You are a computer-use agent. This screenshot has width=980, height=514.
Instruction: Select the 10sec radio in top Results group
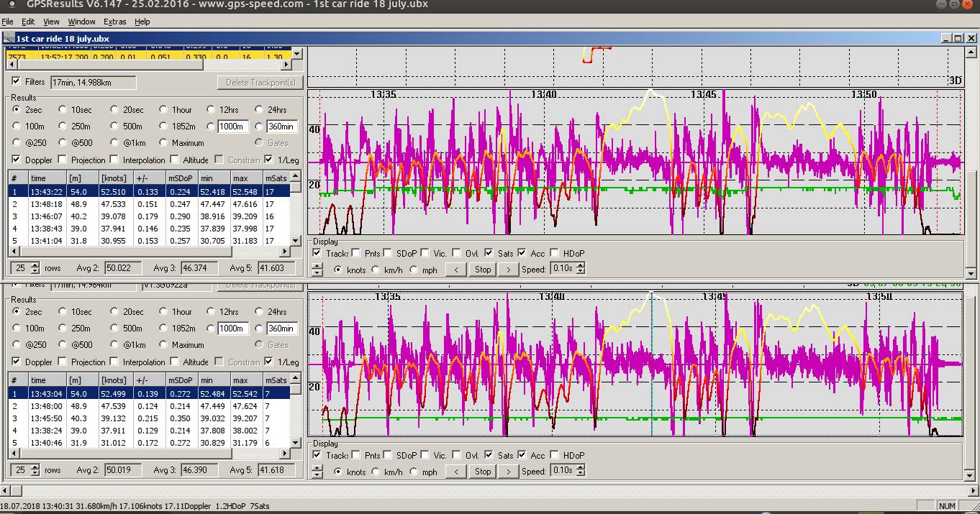coord(63,110)
